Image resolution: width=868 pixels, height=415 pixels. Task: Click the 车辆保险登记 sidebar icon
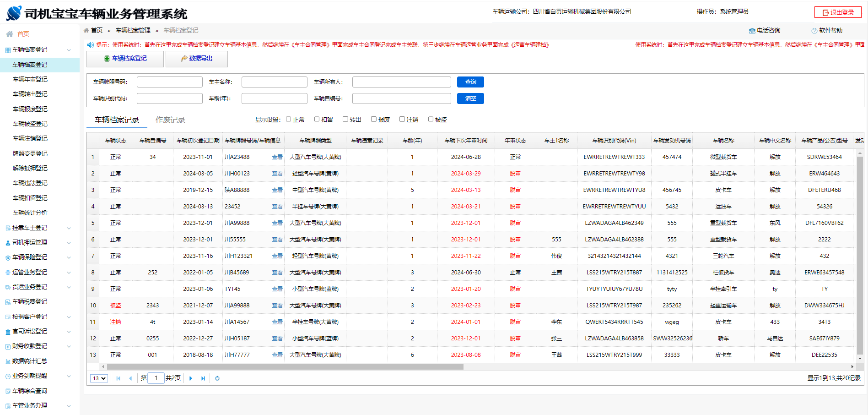click(x=8, y=257)
